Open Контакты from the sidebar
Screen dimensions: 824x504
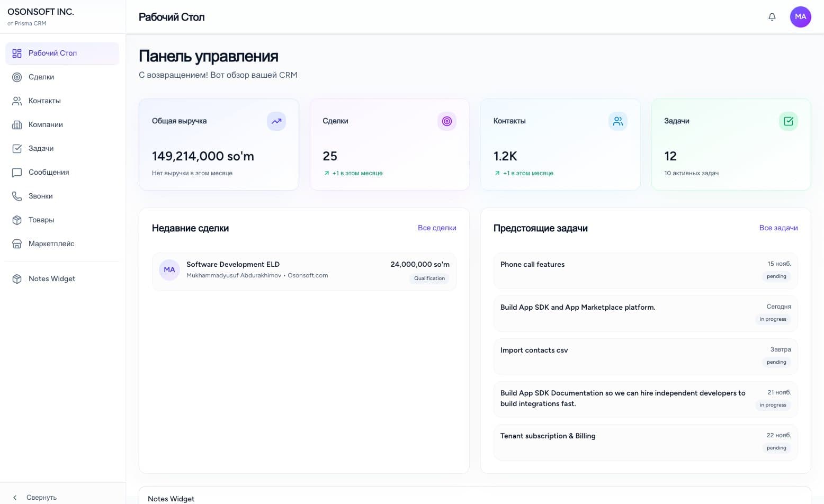(x=44, y=101)
